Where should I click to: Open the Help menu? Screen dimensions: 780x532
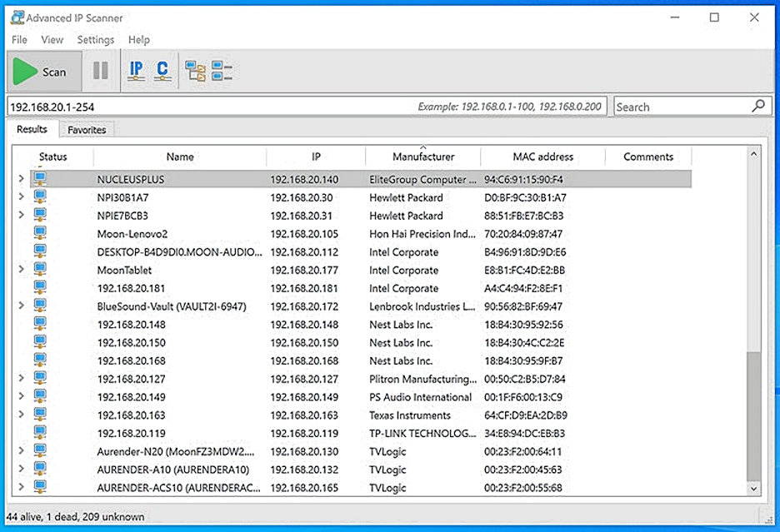tap(139, 39)
